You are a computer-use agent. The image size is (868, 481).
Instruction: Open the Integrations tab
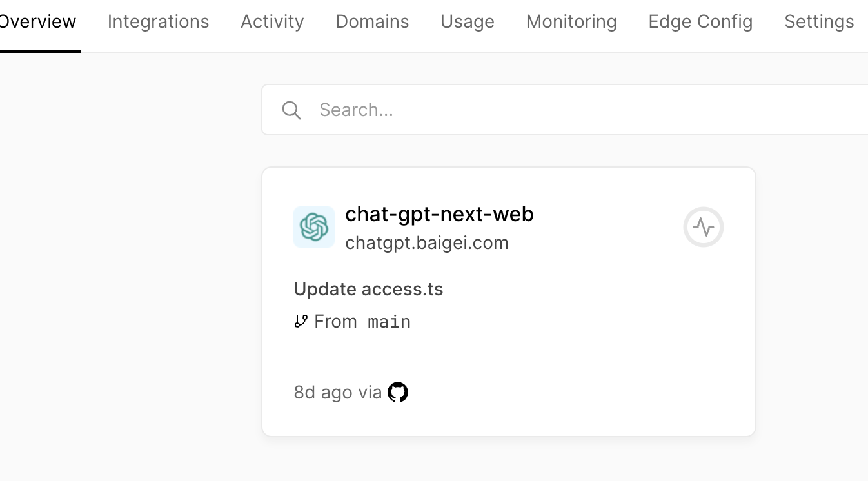158,22
